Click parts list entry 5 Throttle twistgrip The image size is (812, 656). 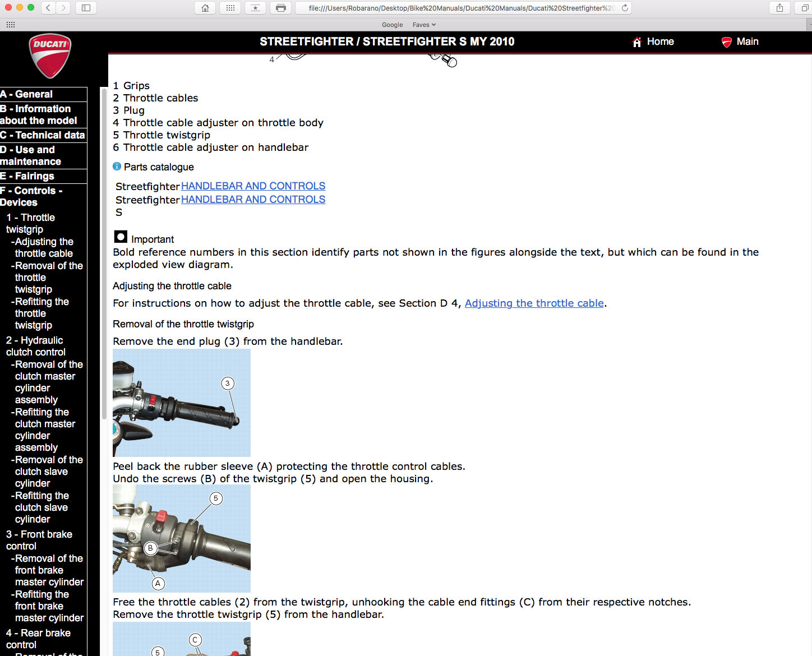(x=162, y=135)
